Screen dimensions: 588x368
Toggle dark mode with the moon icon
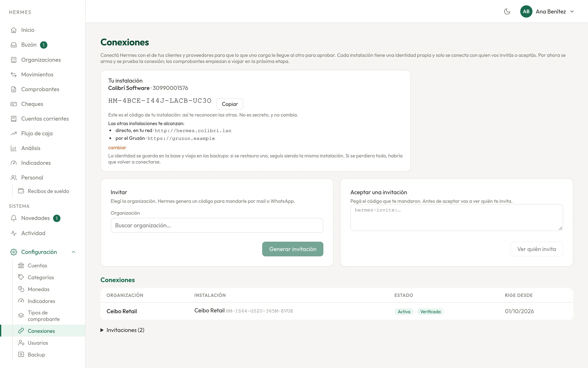[507, 11]
